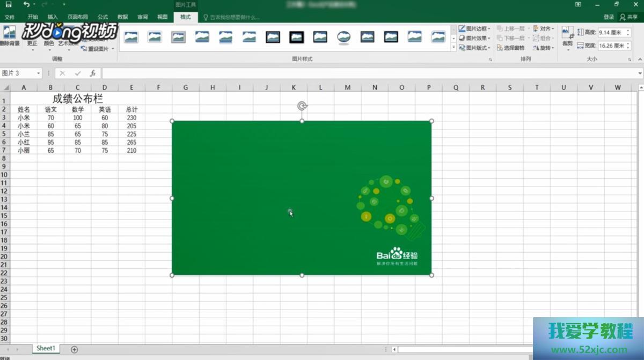The height and width of the screenshot is (360, 644).
Task: Expand the picture styles gallery more arrow
Action: 453,48
